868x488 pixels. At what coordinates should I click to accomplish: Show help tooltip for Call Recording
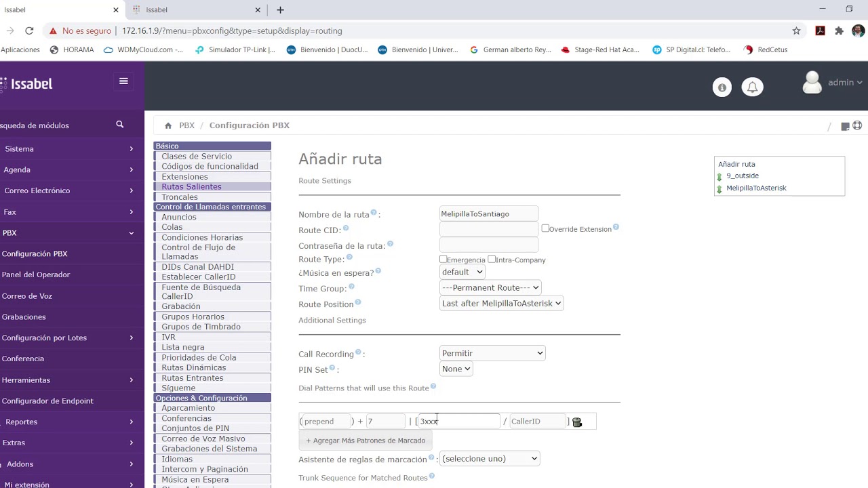click(358, 352)
